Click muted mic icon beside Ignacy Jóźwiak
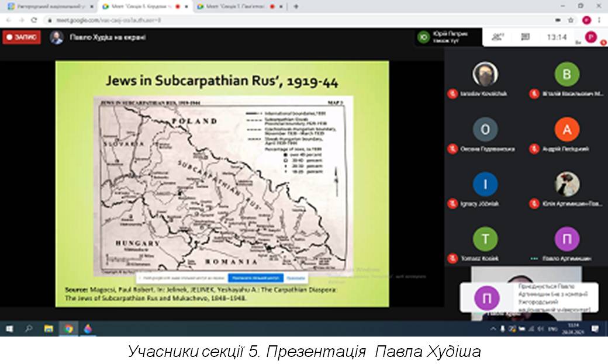Screen dimensions: 608x364 click(x=452, y=203)
